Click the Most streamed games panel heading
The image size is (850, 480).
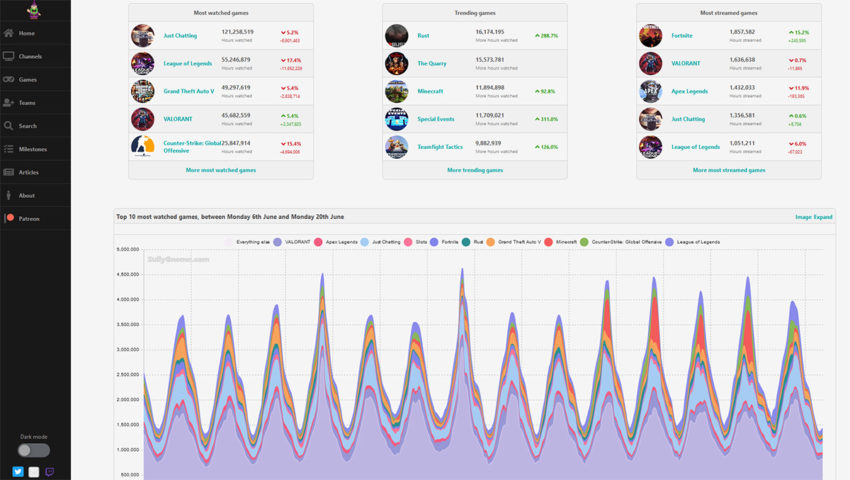pos(729,12)
